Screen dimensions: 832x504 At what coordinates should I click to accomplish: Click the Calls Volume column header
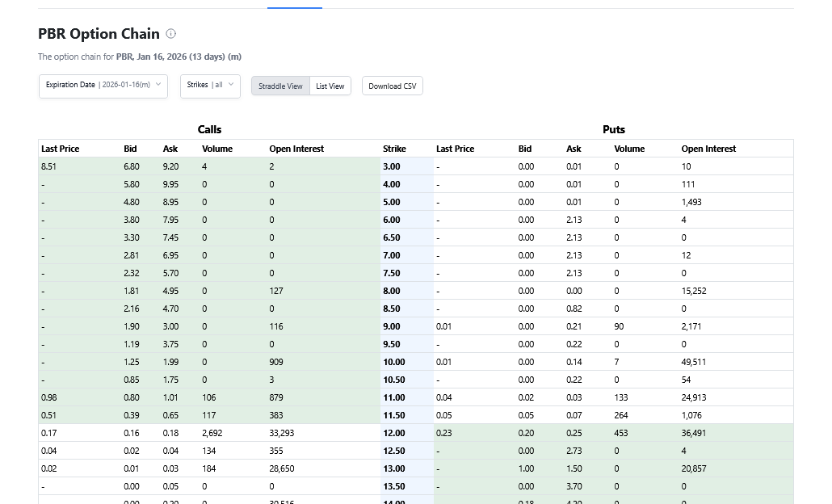[x=216, y=149]
